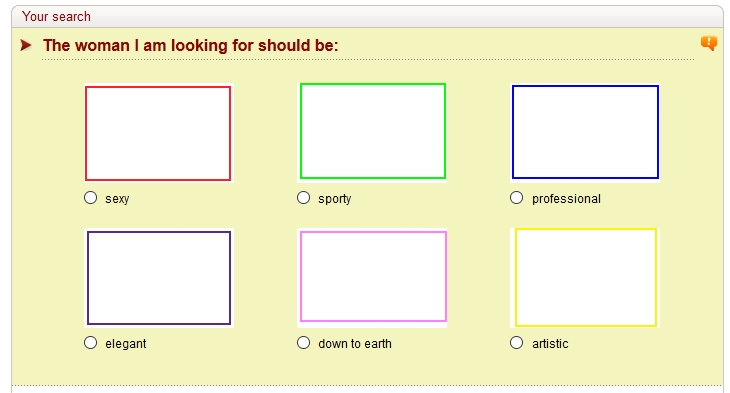
Task: Select the elegant radio button
Action: pyautogui.click(x=91, y=343)
